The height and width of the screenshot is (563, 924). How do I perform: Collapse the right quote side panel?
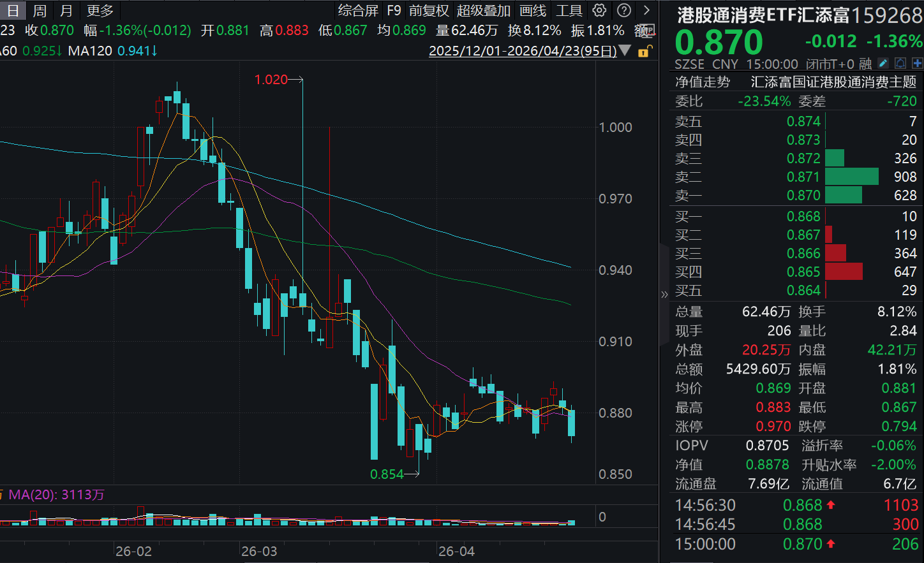(x=664, y=294)
